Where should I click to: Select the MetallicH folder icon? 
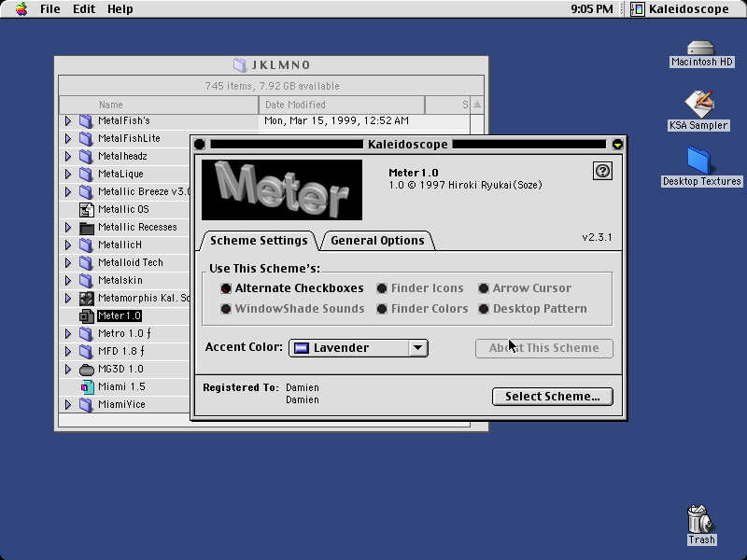coord(86,245)
